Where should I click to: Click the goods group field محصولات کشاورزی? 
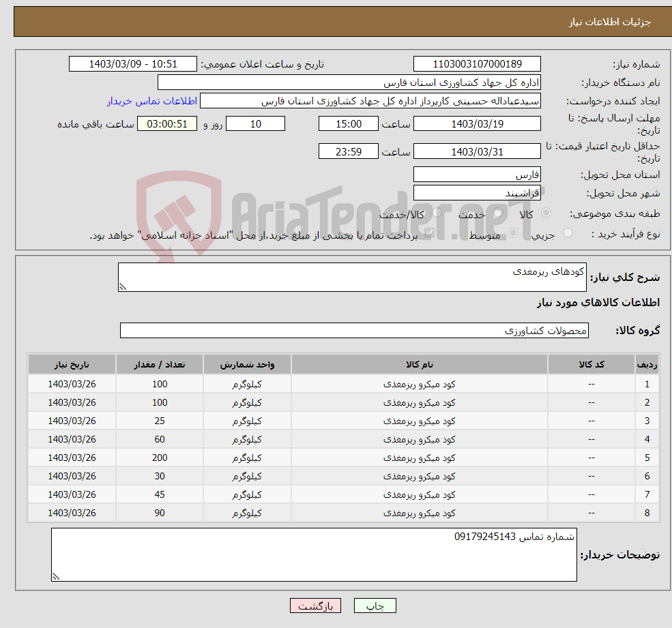click(355, 330)
